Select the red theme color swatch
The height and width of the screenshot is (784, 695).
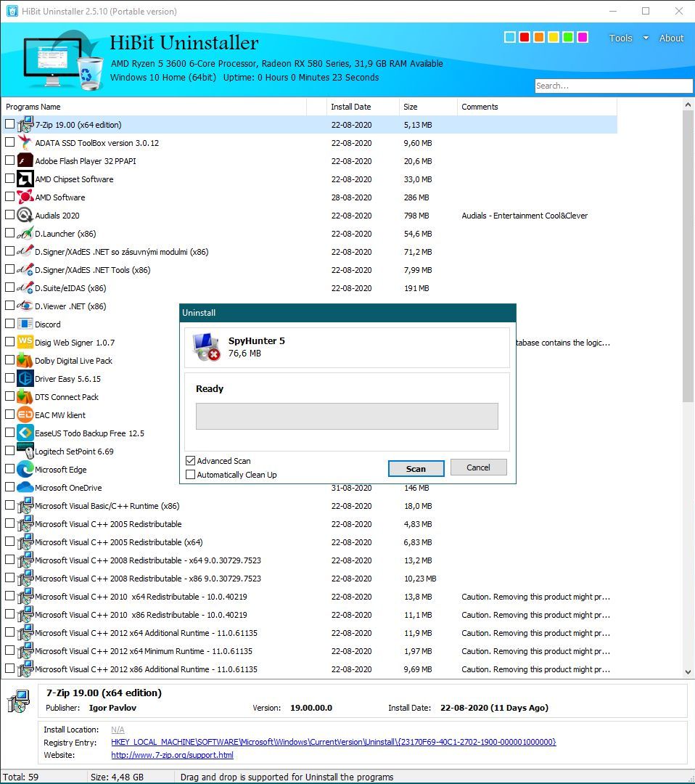pos(524,37)
